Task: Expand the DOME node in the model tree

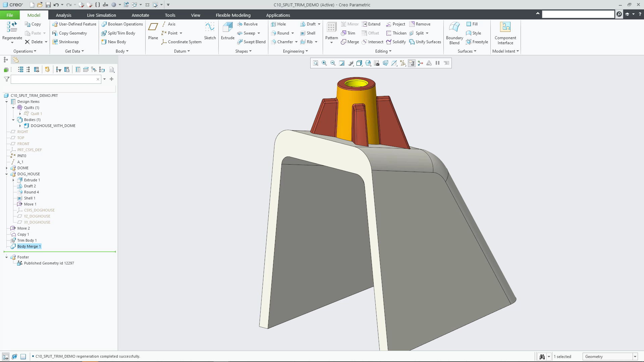Action: (x=7, y=168)
